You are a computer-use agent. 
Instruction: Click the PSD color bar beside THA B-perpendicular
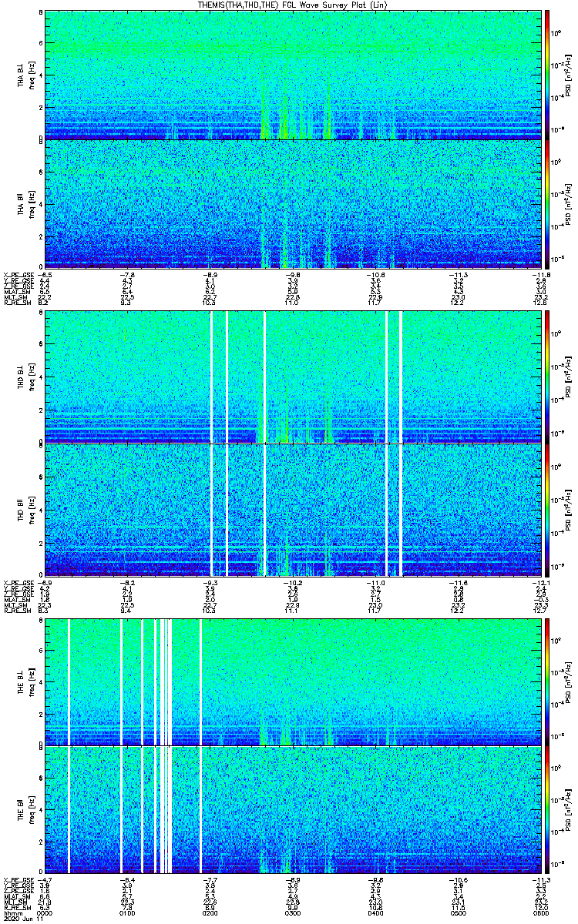(x=548, y=75)
